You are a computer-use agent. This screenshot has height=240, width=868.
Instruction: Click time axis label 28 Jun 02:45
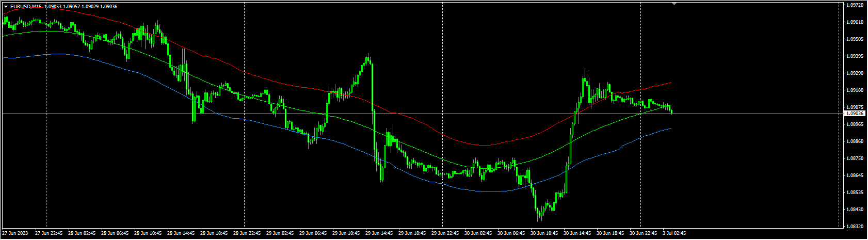pos(82,233)
